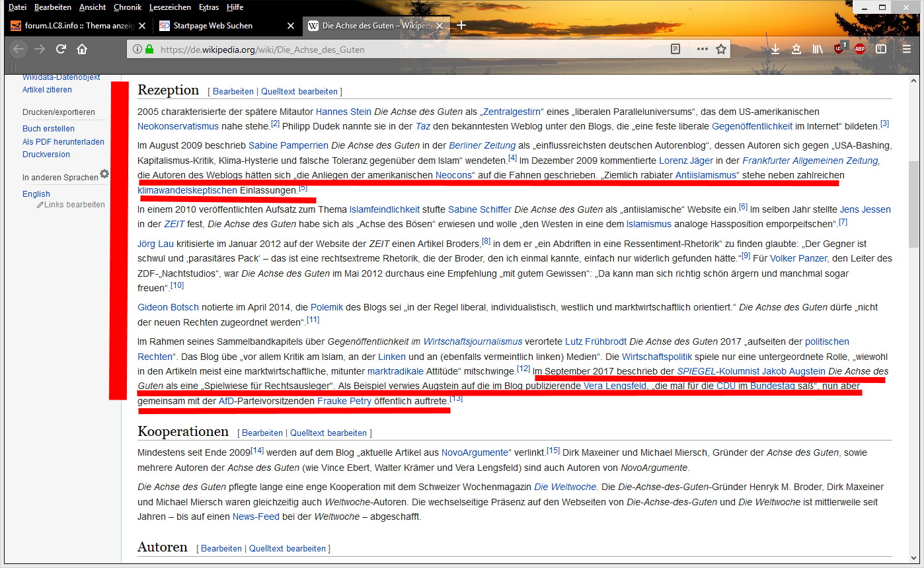Open the Lesezeichen menu

(x=170, y=7)
